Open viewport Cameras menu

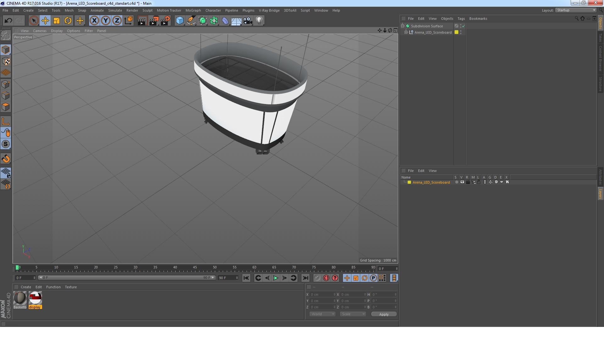tap(40, 31)
